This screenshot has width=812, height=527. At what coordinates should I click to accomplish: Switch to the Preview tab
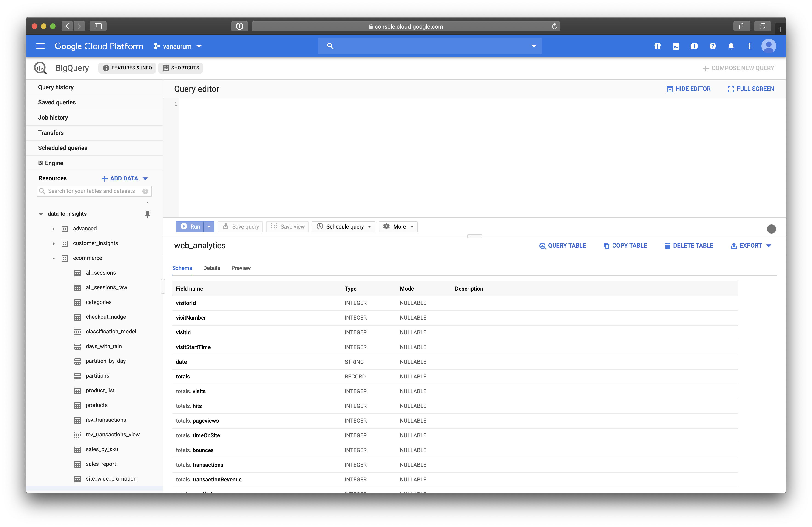click(x=241, y=268)
